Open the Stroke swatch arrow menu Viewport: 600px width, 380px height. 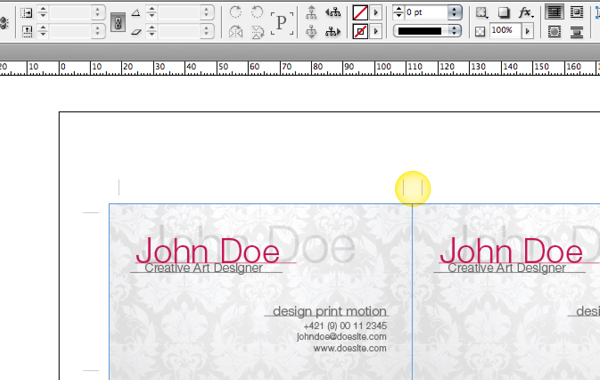tap(376, 31)
